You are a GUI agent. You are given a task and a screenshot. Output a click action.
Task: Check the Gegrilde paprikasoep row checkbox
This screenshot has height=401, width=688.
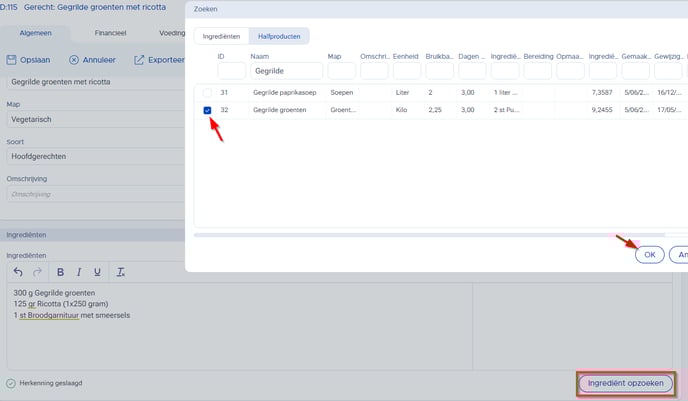tap(208, 93)
